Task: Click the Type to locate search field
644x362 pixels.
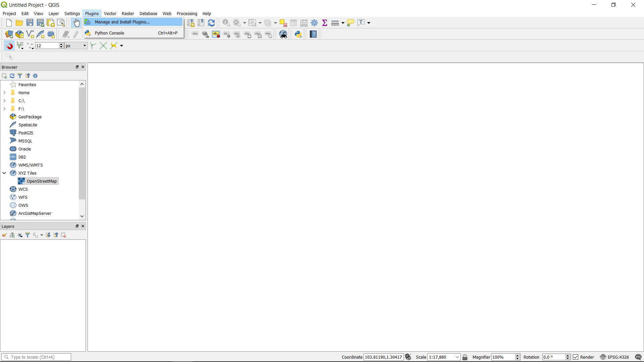Action: (x=37, y=357)
